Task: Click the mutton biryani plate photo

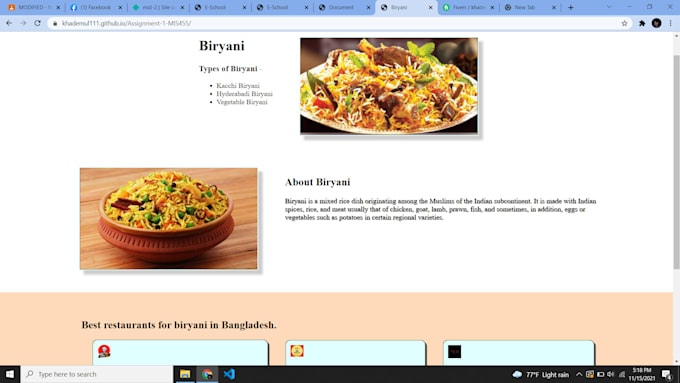Action: tap(389, 85)
